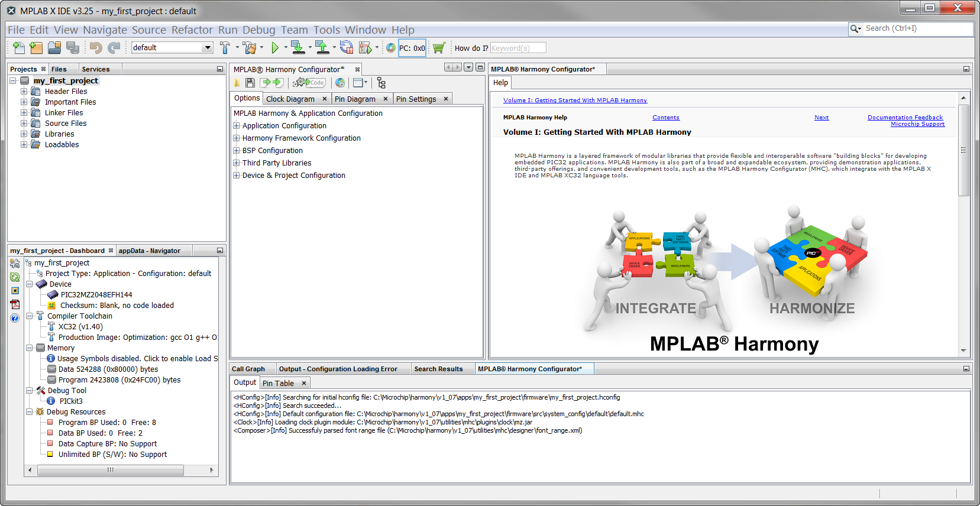The height and width of the screenshot is (506, 980).
Task: Click the Microchip Support link
Action: coord(917,124)
